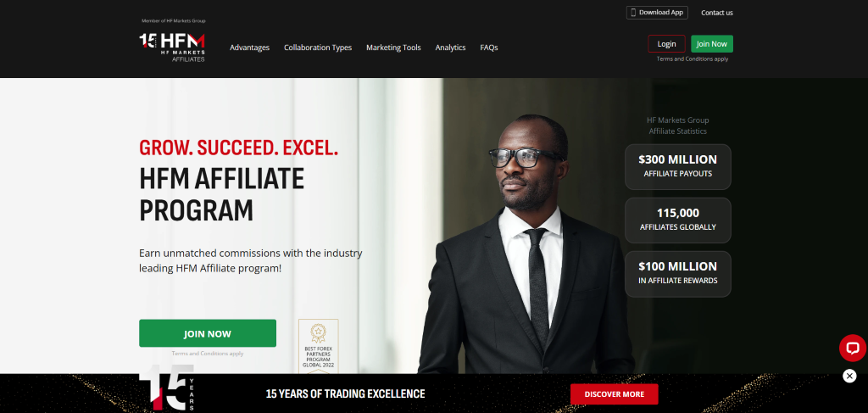Go to Collaboration Types section
This screenshot has width=868, height=413.
[x=318, y=47]
